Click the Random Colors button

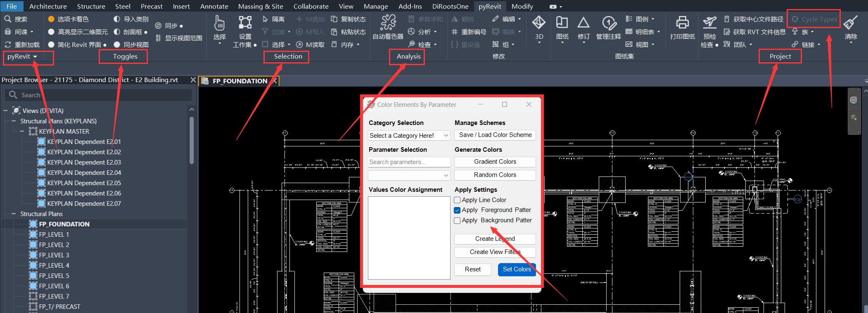(495, 175)
